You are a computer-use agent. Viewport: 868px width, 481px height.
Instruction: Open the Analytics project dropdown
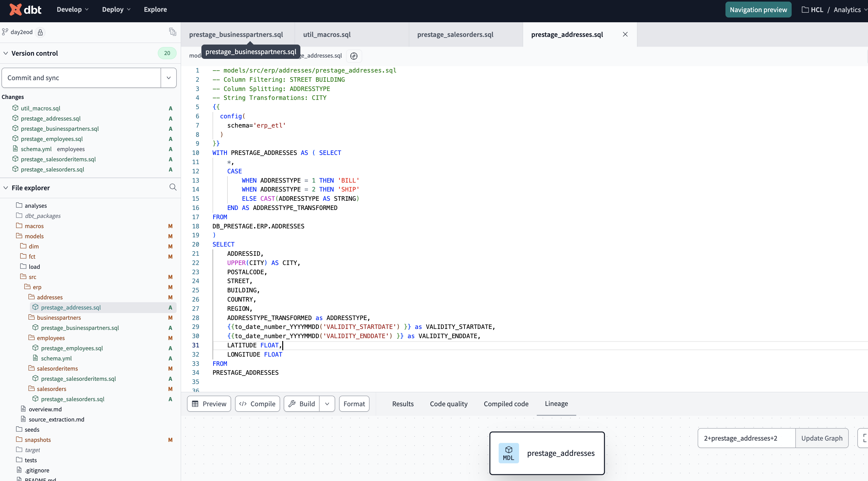coord(850,10)
